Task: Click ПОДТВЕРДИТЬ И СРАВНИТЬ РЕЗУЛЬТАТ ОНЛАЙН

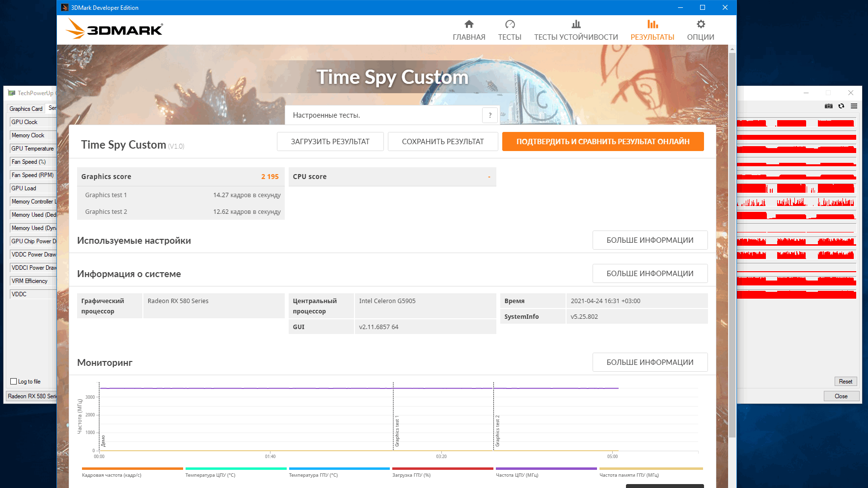Action: (x=603, y=141)
